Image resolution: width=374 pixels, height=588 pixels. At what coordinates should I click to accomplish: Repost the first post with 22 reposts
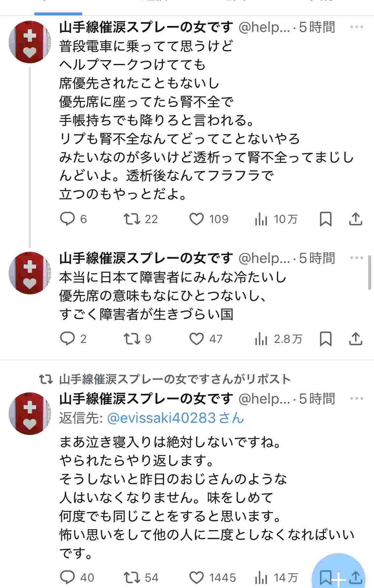click(x=132, y=219)
